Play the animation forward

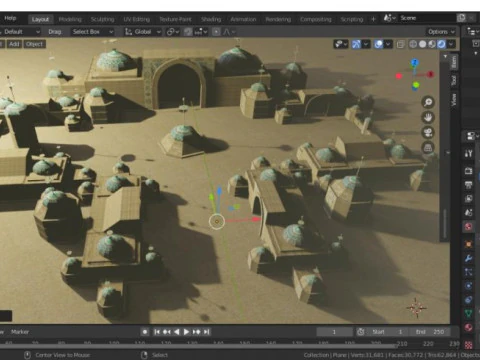tap(186, 332)
